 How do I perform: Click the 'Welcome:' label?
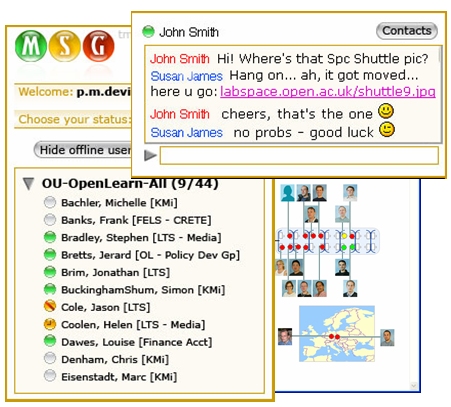point(45,92)
